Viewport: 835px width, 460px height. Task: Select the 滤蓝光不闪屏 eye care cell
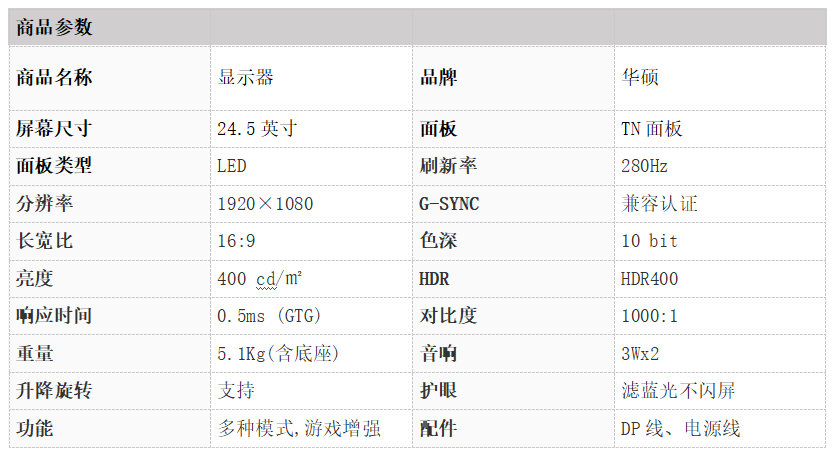point(720,391)
